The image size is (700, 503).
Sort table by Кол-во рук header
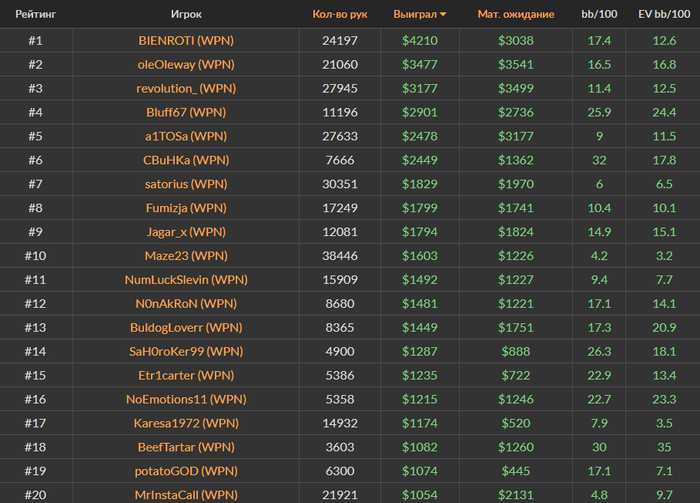tap(340, 14)
